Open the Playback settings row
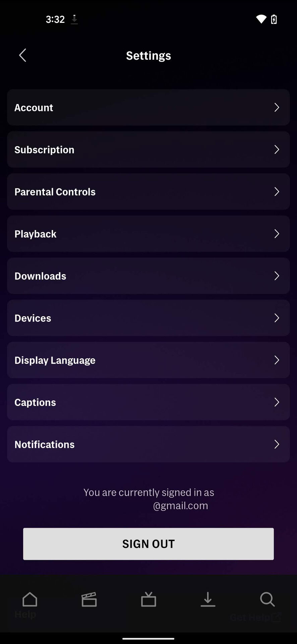The height and width of the screenshot is (644, 297). 148,234
